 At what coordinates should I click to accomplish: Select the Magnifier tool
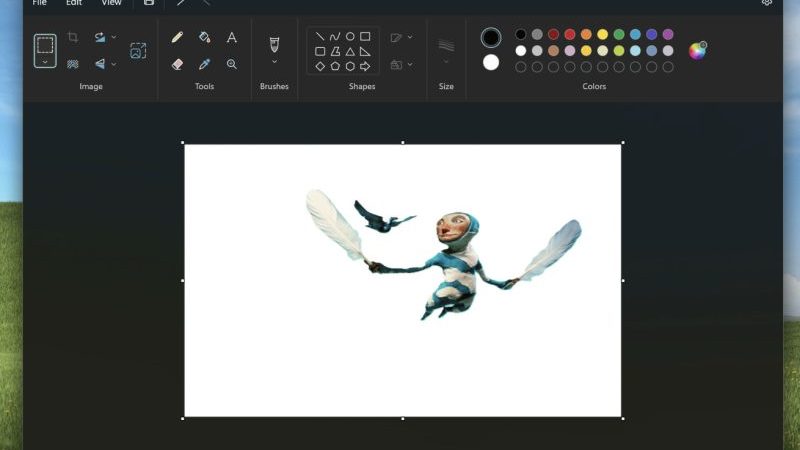[x=232, y=64]
